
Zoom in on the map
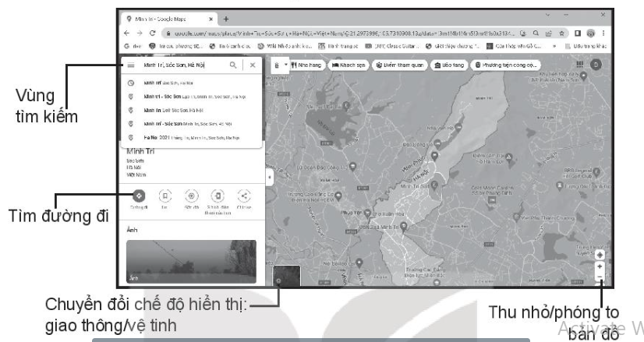[599, 266]
